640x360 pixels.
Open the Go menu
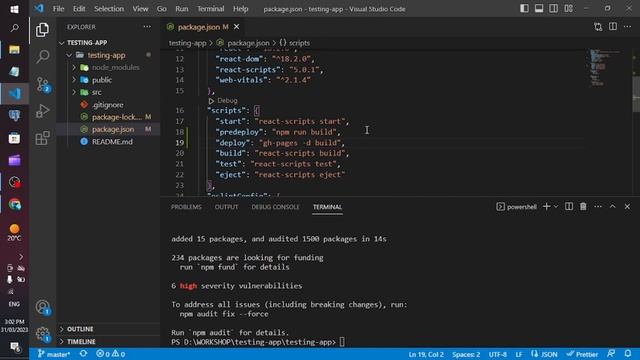click(162, 9)
